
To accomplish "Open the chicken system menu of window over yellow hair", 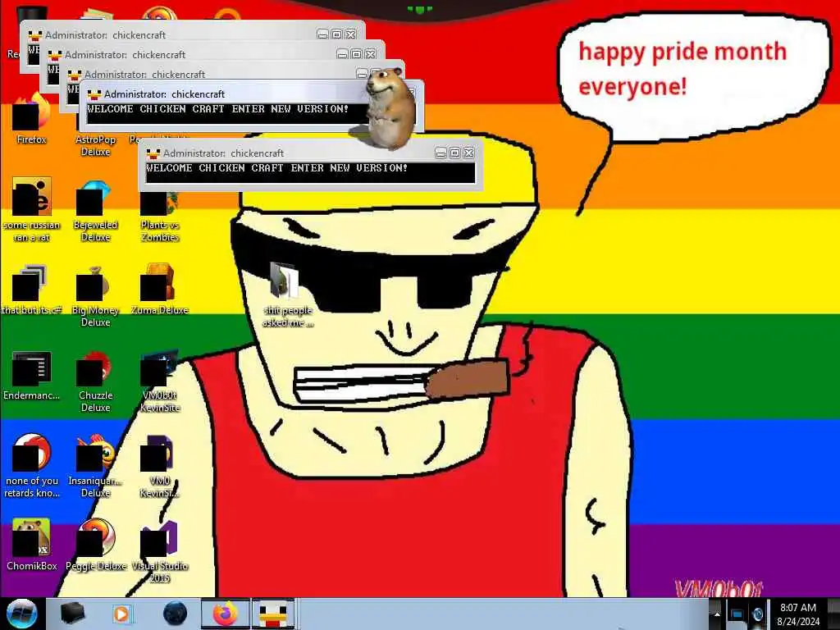I will [x=153, y=153].
